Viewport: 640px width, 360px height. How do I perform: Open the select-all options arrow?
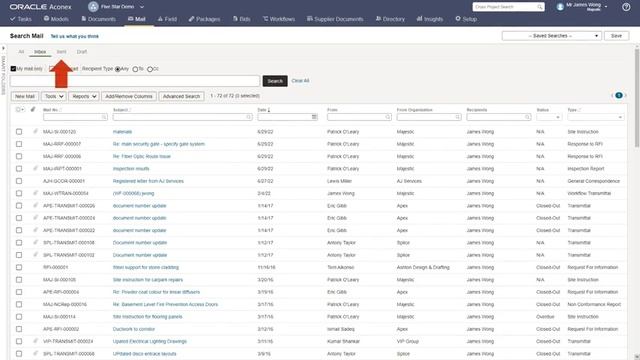(22, 109)
